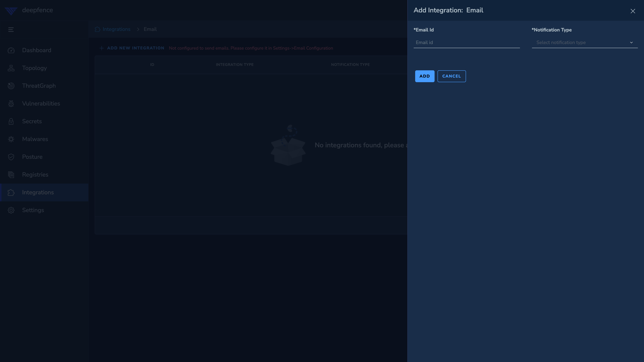Click the Topology network icon
The width and height of the screenshot is (644, 362).
click(11, 68)
